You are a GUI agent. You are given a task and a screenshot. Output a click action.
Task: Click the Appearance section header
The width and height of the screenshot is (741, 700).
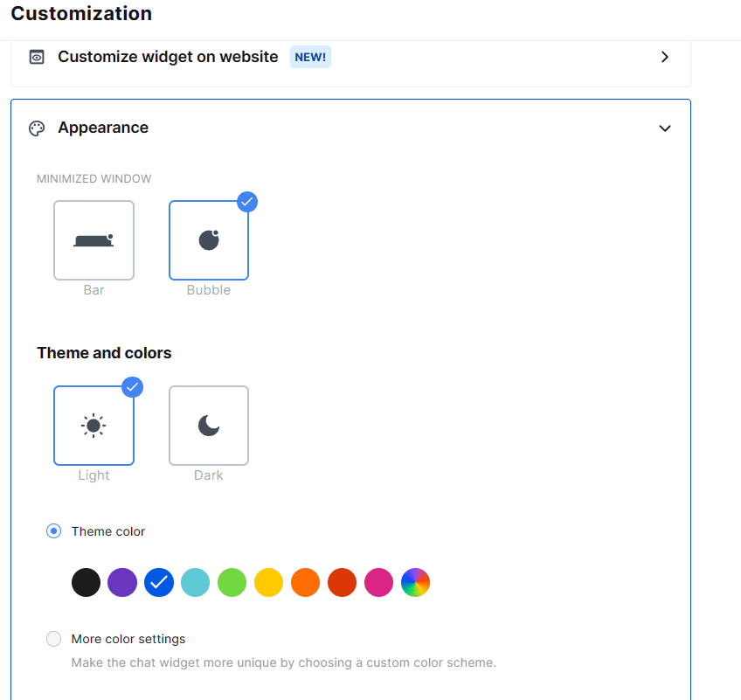(103, 128)
